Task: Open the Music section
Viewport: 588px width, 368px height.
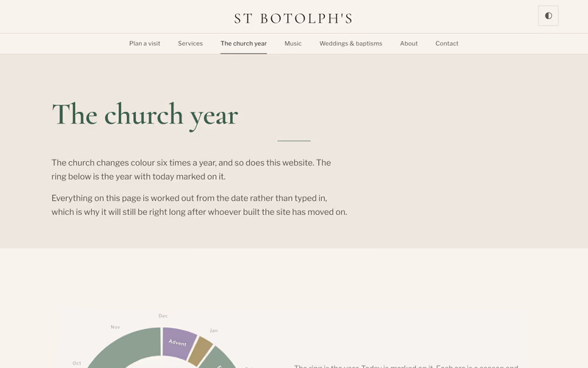Action: (293, 43)
